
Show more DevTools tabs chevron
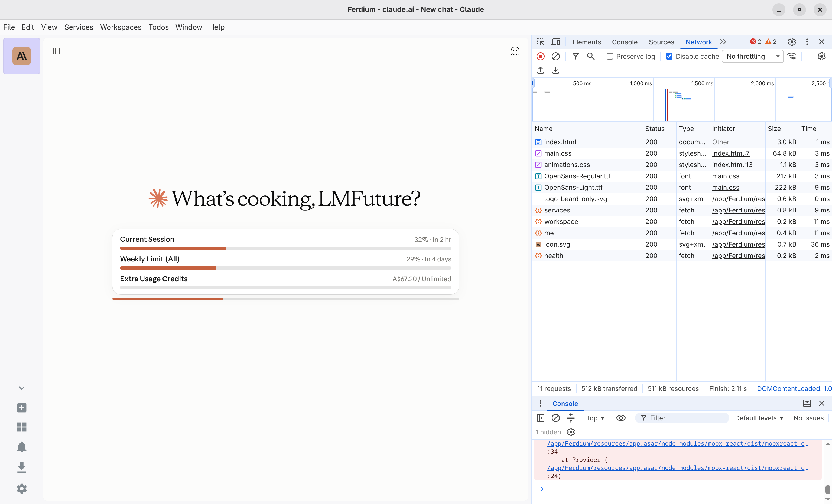pos(723,42)
